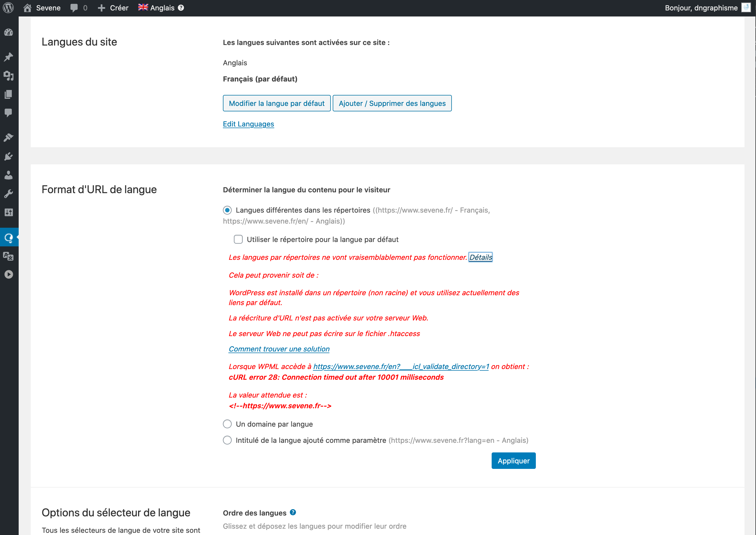
Task: Open the active WPML sidebar icon
Action: tap(9, 237)
